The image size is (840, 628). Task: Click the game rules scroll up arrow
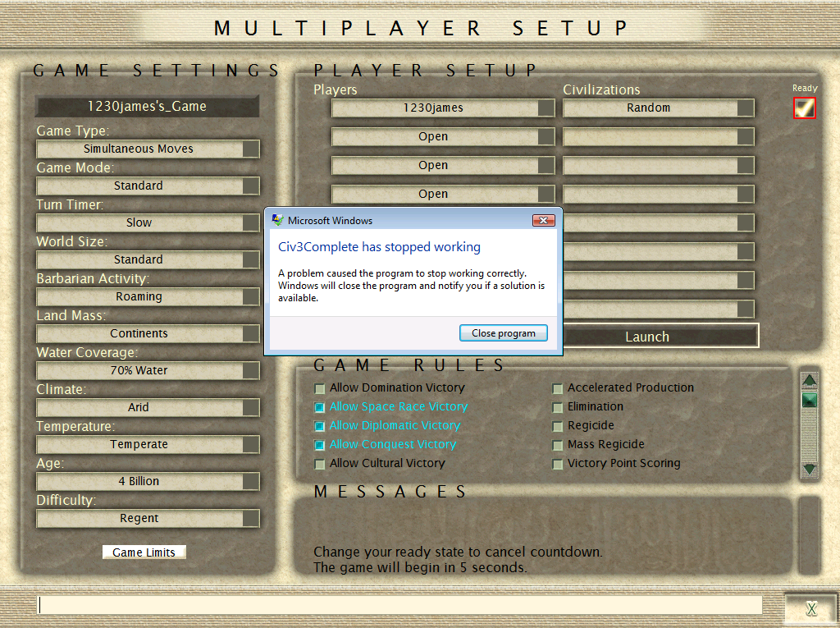810,380
